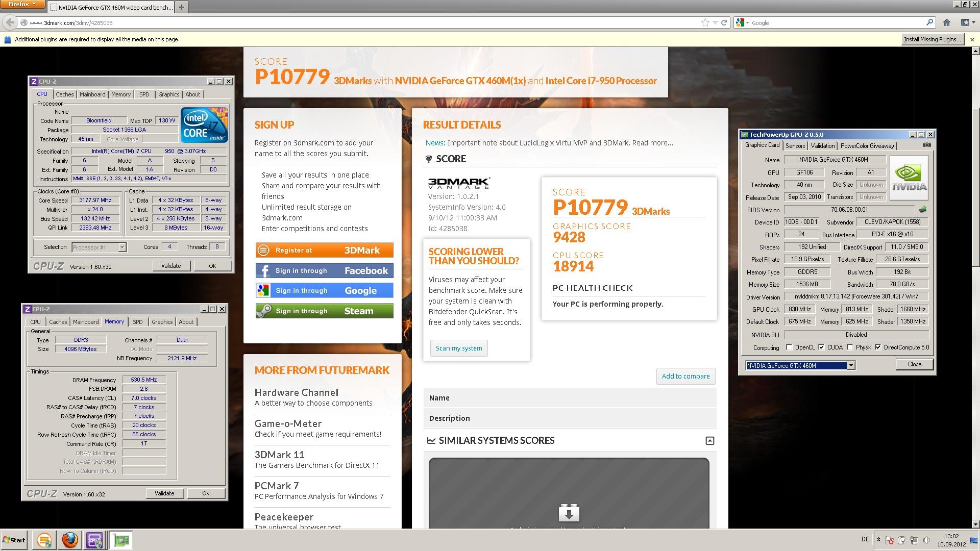The height and width of the screenshot is (551, 980).
Task: Sign in through Steam
Action: [x=325, y=311]
